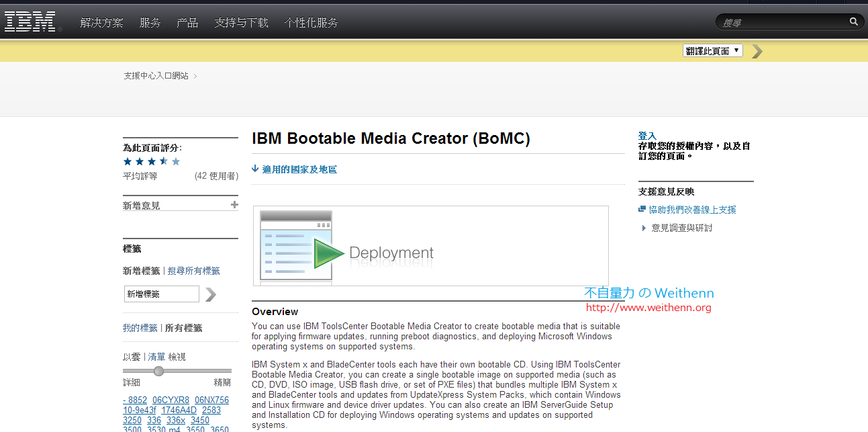Image resolution: width=868 pixels, height=432 pixels.
Task: Click arrow button to submit new tag
Action: pos(211,294)
